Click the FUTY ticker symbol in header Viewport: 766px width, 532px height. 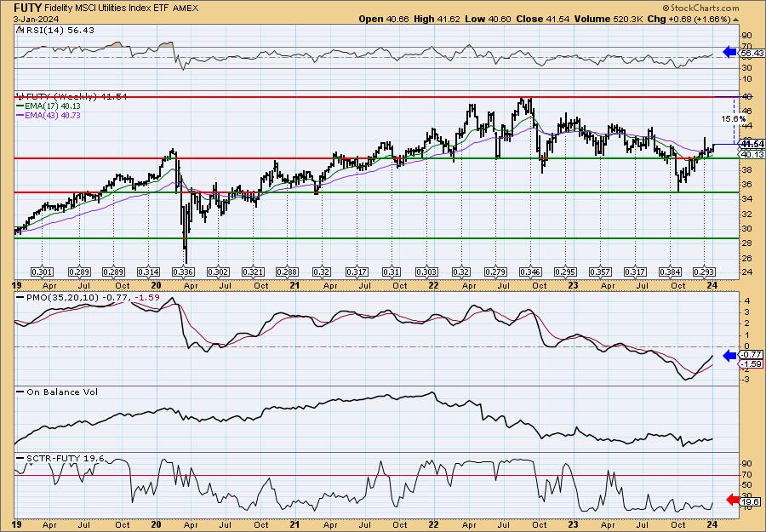pyautogui.click(x=27, y=8)
